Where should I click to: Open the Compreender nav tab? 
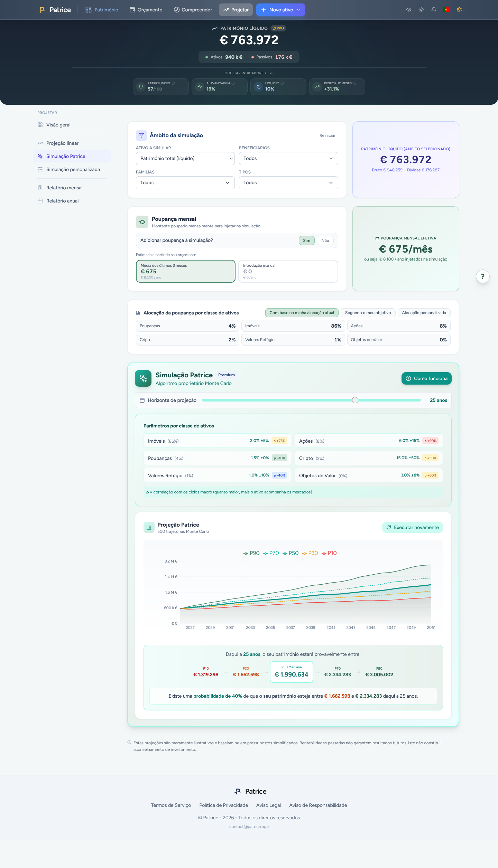193,10
